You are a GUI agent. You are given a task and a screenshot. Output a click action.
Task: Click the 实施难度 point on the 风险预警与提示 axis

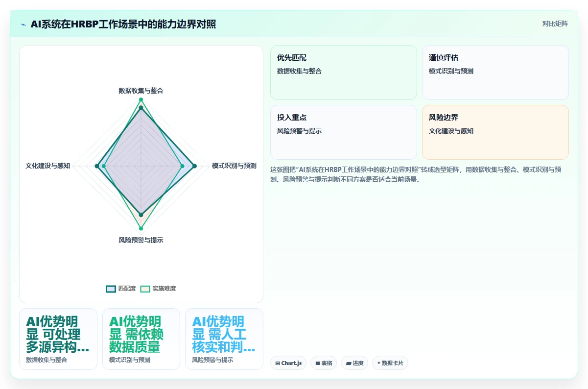click(141, 229)
